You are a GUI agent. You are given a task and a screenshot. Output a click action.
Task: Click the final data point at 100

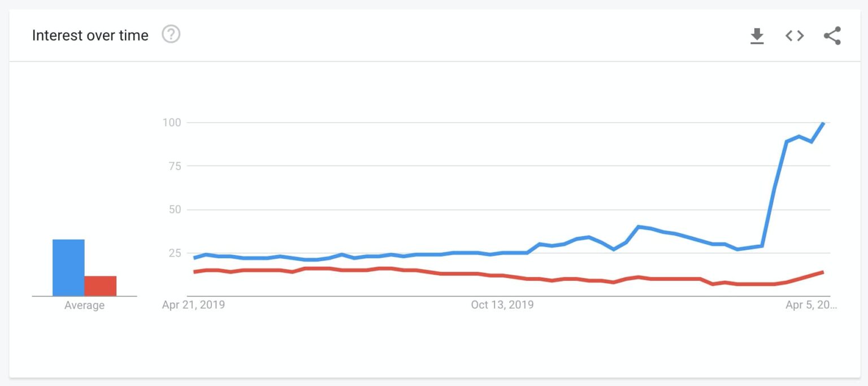[823, 122]
